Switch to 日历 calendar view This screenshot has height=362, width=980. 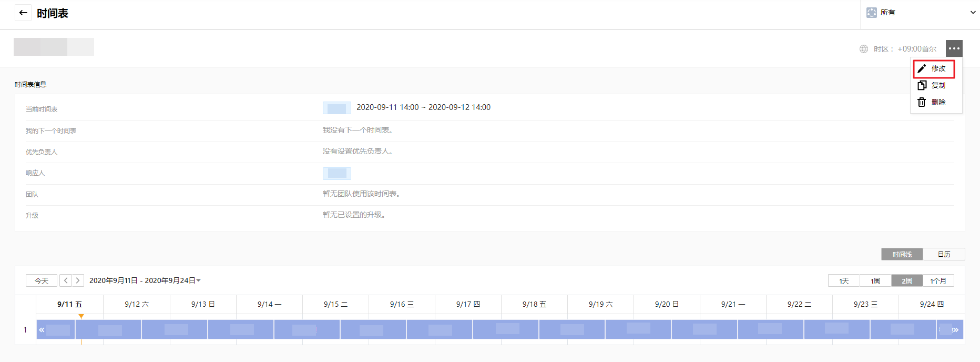[944, 254]
